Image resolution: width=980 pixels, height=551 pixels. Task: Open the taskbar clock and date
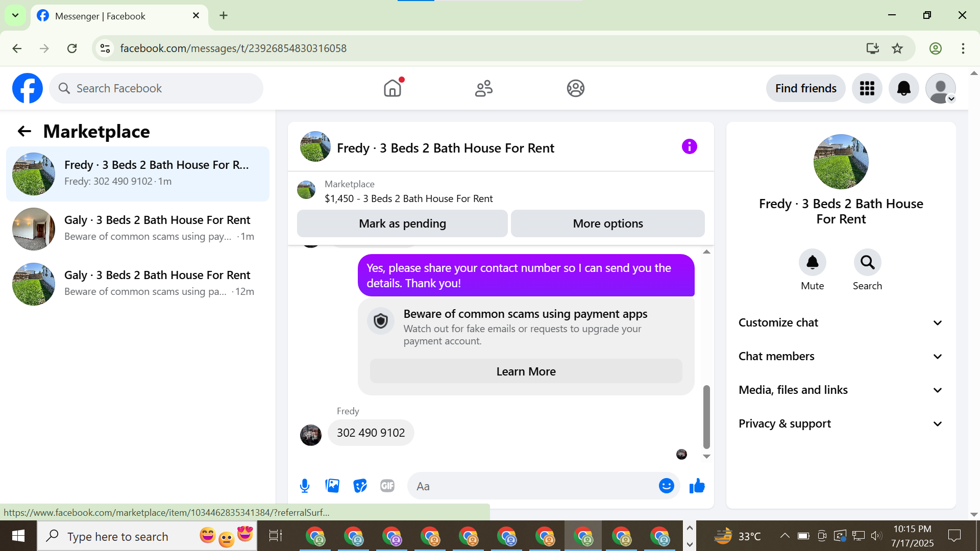pyautogui.click(x=912, y=536)
